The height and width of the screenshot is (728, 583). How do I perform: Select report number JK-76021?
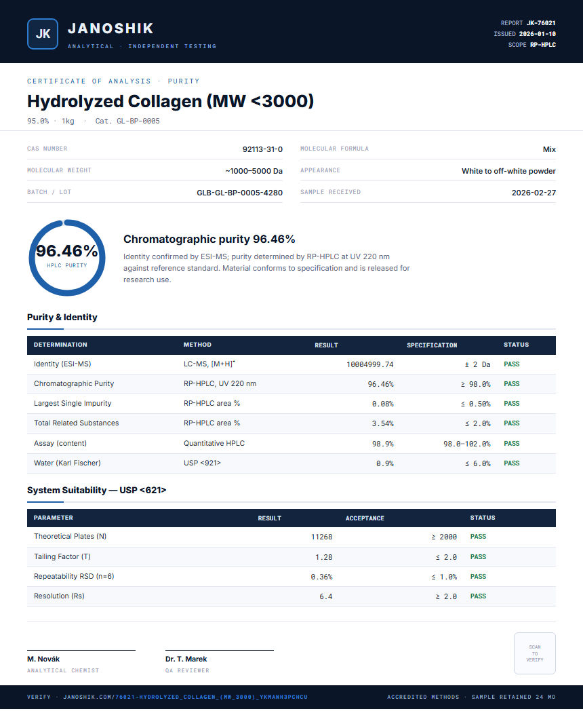[x=541, y=23]
